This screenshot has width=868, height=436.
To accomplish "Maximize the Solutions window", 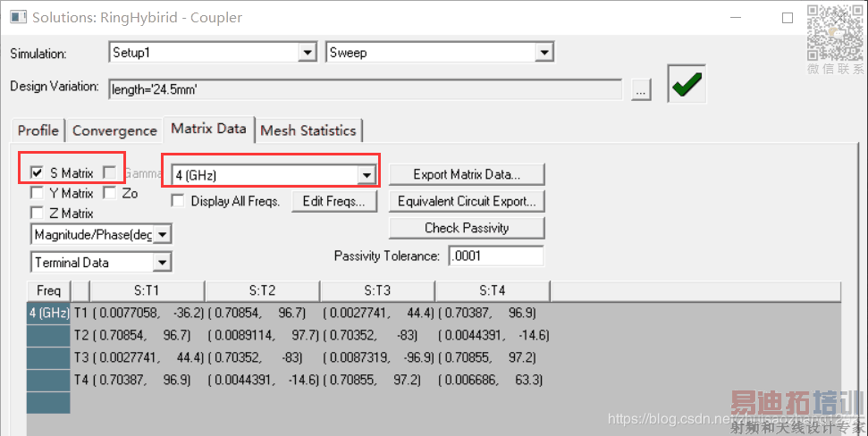I will coord(788,18).
